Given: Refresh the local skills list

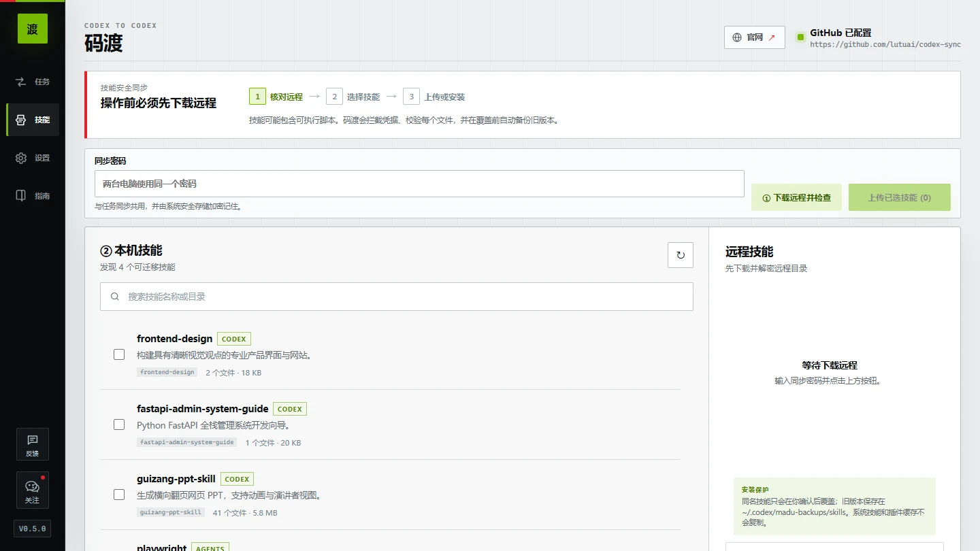Looking at the screenshot, I should [680, 255].
